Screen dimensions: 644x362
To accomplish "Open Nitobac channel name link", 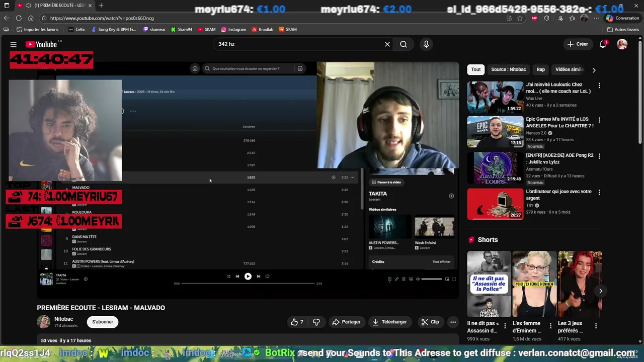I will (x=63, y=319).
